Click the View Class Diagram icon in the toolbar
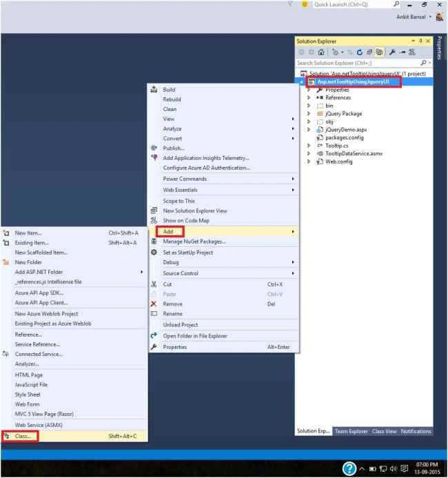 pos(412,52)
